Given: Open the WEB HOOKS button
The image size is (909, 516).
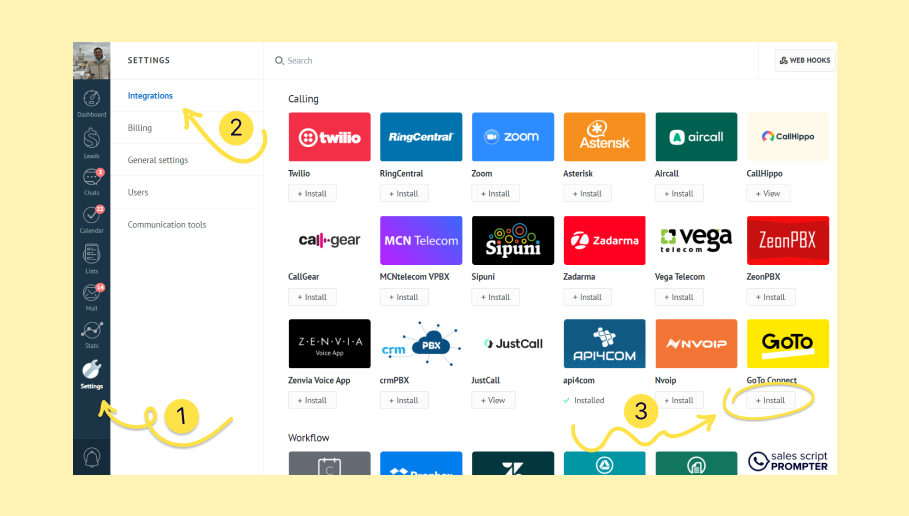Looking at the screenshot, I should tap(805, 60).
